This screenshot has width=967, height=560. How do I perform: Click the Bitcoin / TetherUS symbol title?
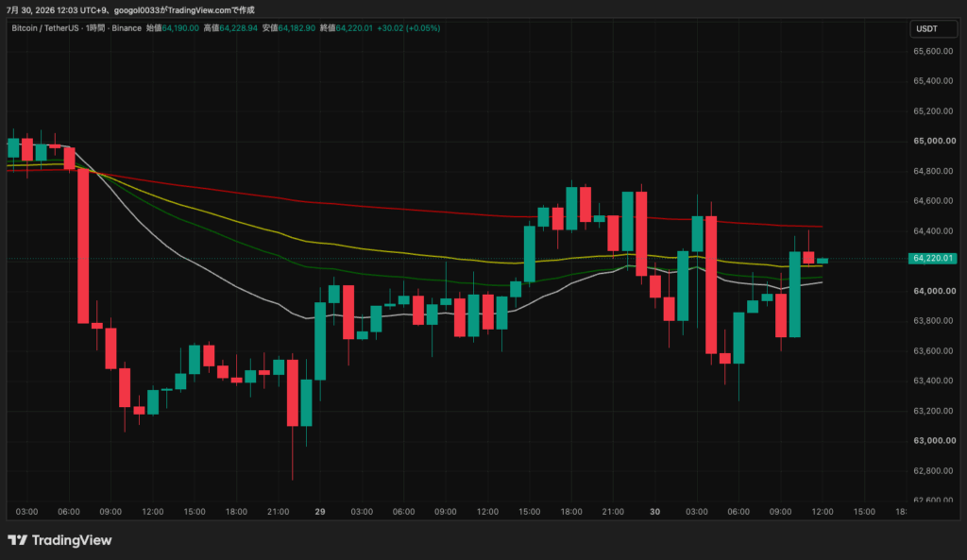(45, 28)
